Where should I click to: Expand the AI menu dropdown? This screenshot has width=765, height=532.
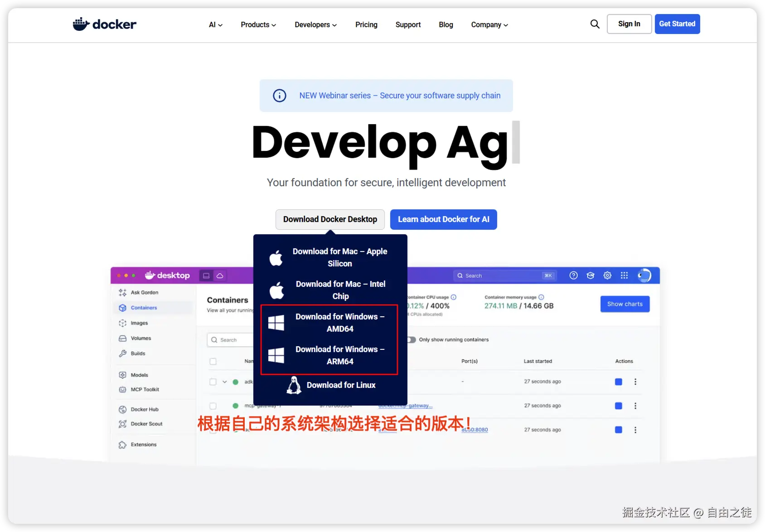(x=216, y=25)
